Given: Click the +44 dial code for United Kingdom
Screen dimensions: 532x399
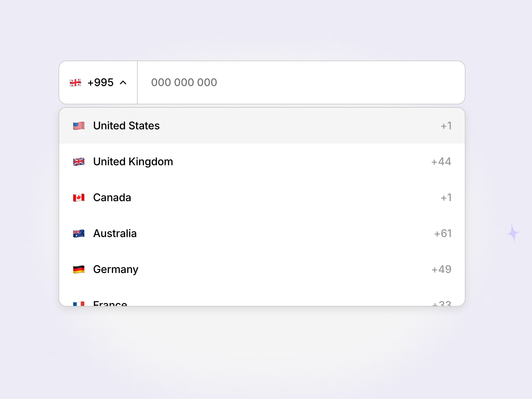Looking at the screenshot, I should point(441,162).
